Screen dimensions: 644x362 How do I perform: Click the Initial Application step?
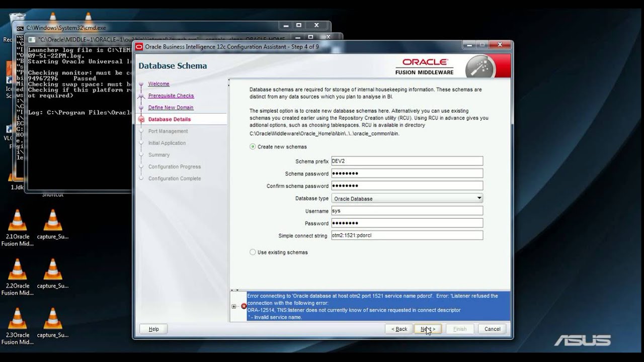[x=167, y=143]
